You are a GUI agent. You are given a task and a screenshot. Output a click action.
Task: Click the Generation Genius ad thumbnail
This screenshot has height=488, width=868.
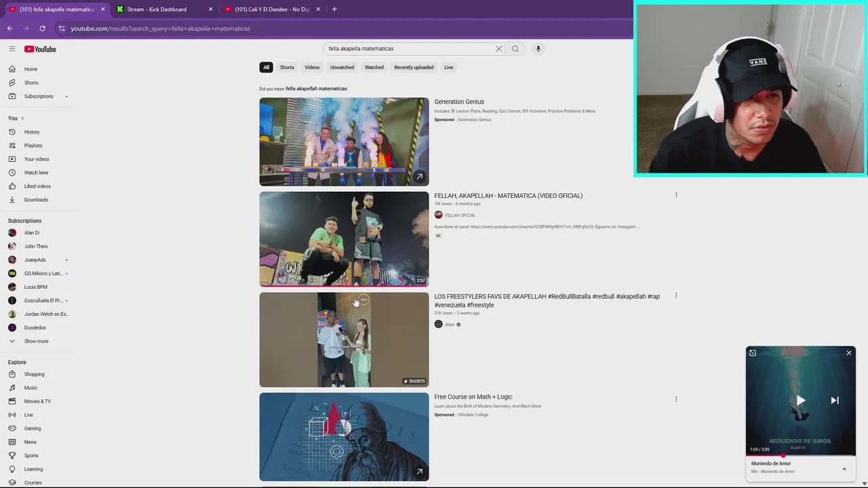344,142
